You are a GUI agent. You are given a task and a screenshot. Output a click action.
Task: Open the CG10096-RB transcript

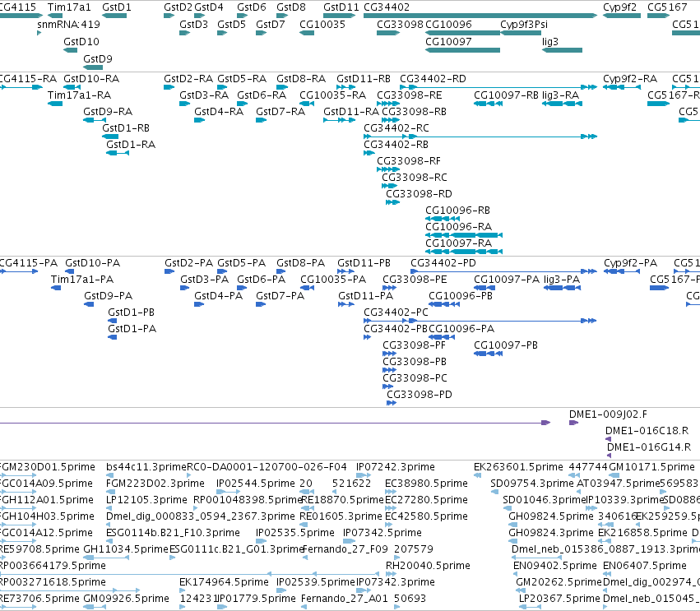(443, 219)
